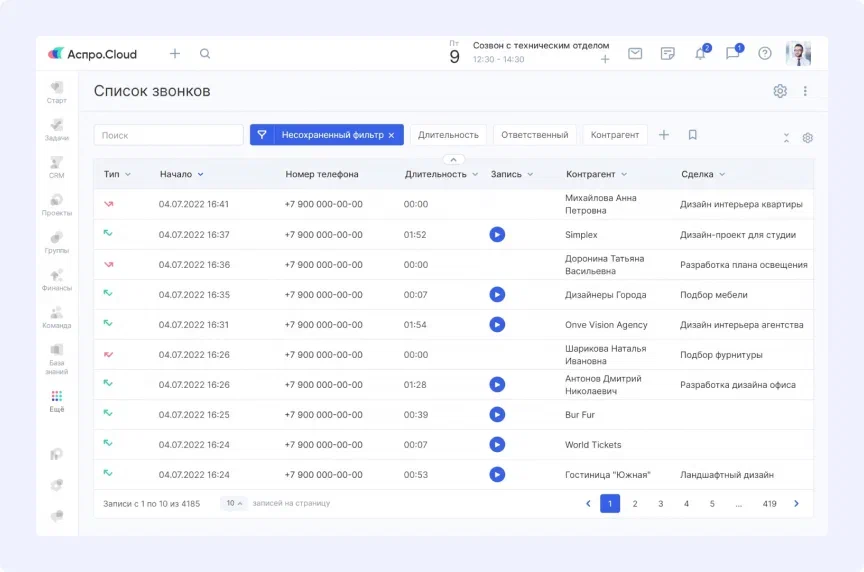This screenshot has height=572, width=864.
Task: Open CRM section in sidebar
Action: (x=57, y=167)
